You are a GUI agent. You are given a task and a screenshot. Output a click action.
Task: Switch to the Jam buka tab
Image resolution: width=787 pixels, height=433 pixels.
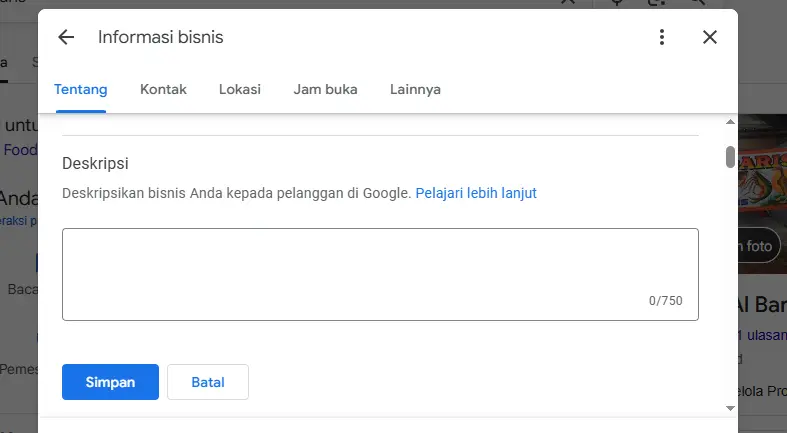point(325,89)
